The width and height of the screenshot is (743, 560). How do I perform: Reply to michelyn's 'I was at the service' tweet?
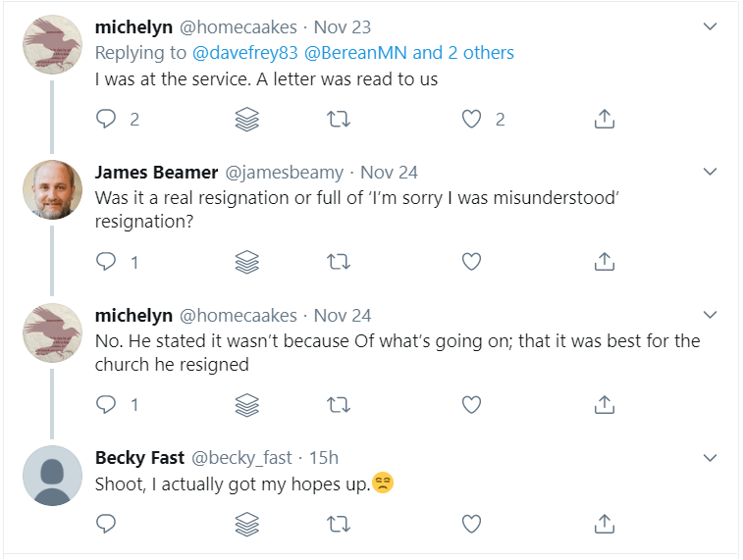click(x=106, y=119)
